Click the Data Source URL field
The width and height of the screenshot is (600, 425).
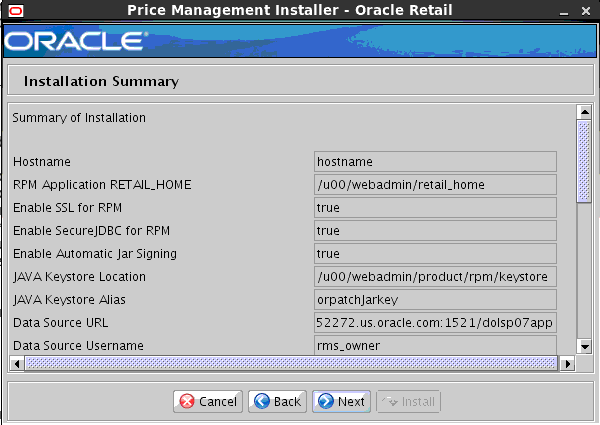point(435,322)
